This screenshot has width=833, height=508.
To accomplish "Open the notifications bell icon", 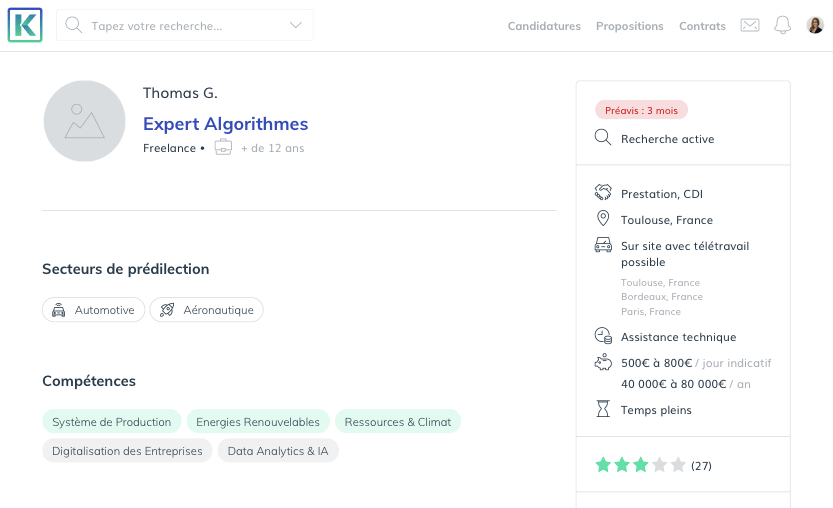I will click(782, 25).
